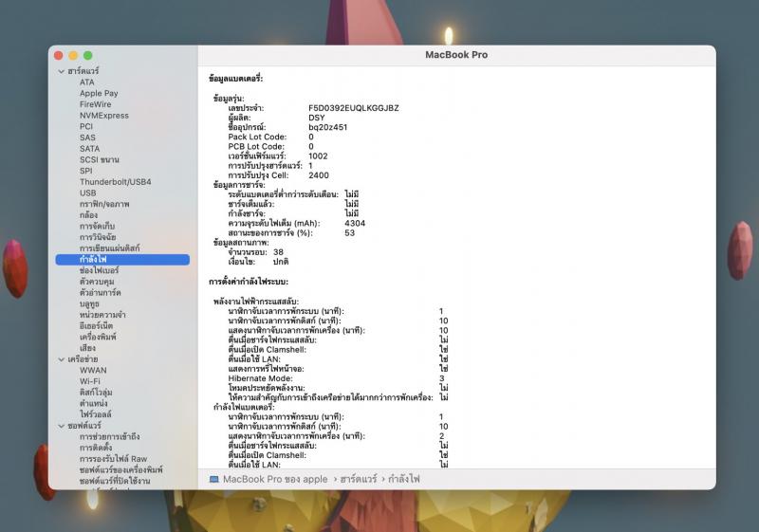759x532 pixels.
Task: Select กล้อง (camera) in the sidebar
Action: (x=88, y=215)
